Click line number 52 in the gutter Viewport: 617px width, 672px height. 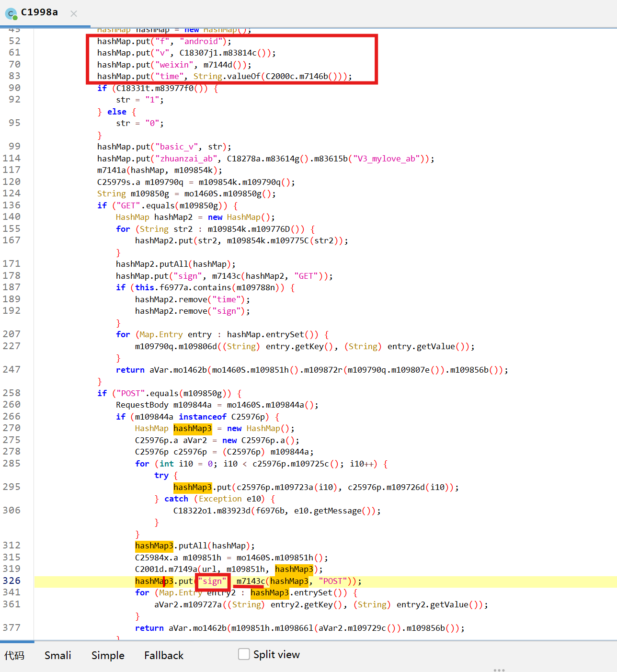[x=15, y=41]
